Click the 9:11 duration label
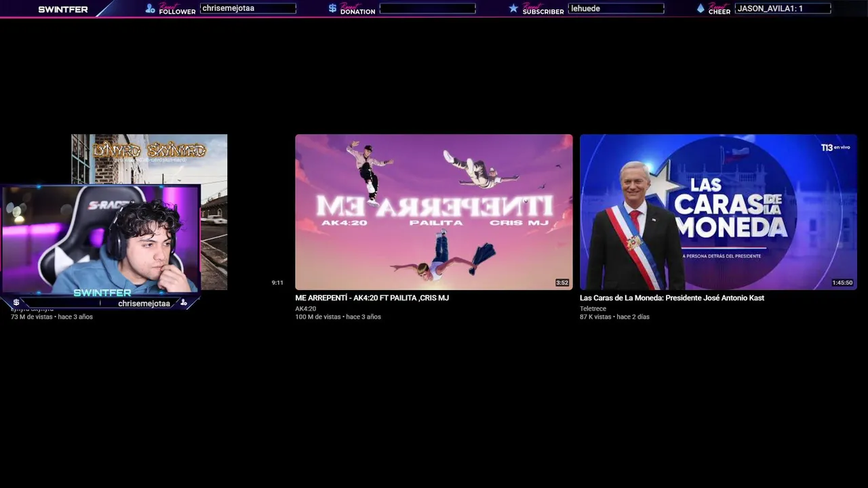 click(x=277, y=283)
